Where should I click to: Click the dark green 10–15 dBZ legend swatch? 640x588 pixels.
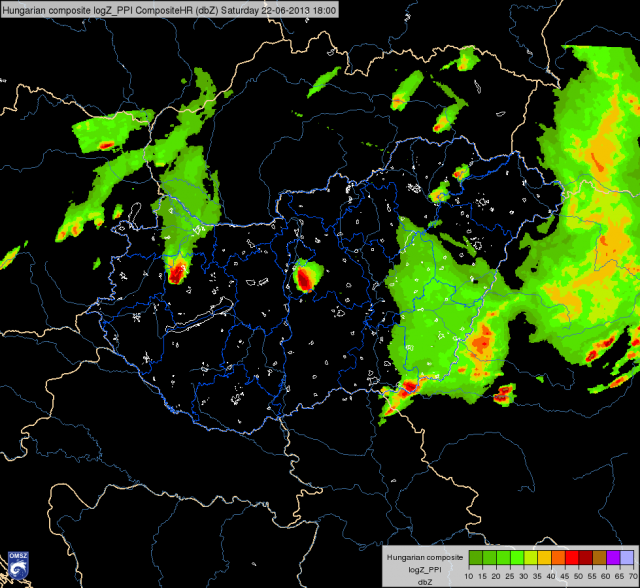tap(476, 557)
